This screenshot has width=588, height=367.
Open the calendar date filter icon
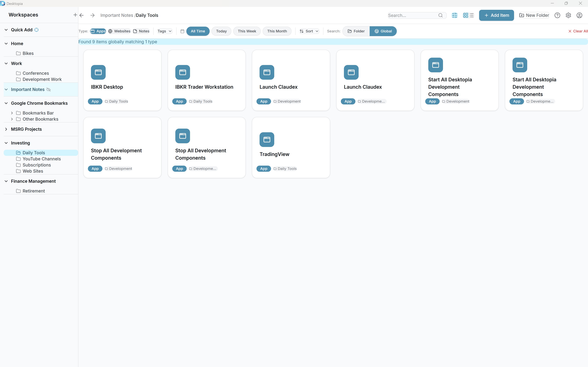(x=182, y=31)
